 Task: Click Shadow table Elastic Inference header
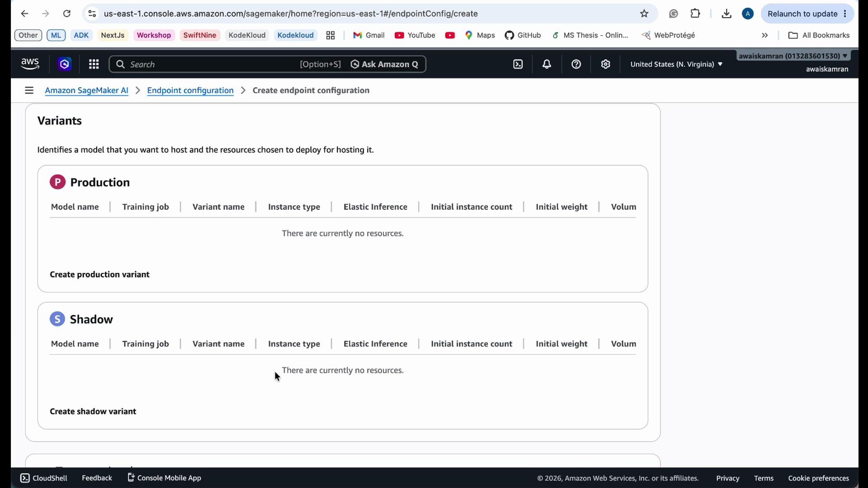click(x=375, y=344)
